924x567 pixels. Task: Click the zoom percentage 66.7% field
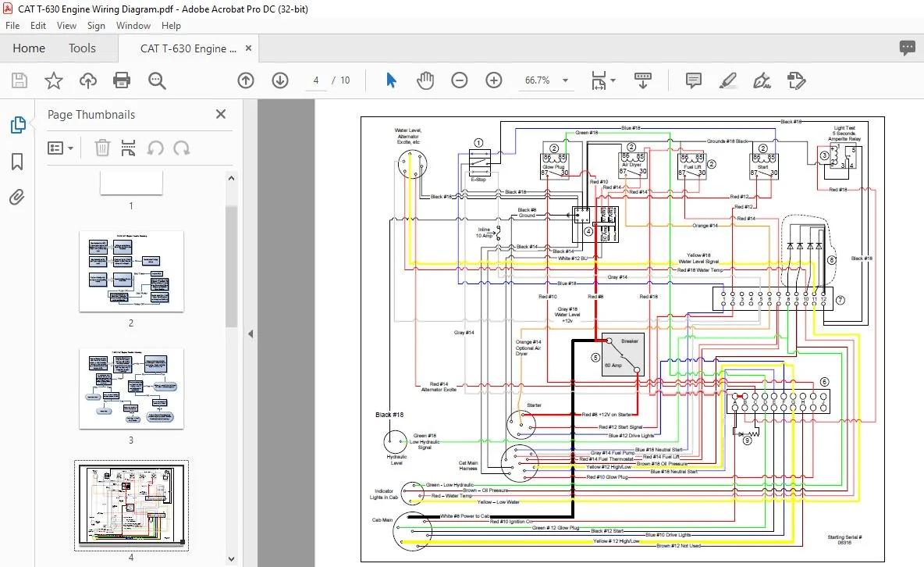click(538, 80)
